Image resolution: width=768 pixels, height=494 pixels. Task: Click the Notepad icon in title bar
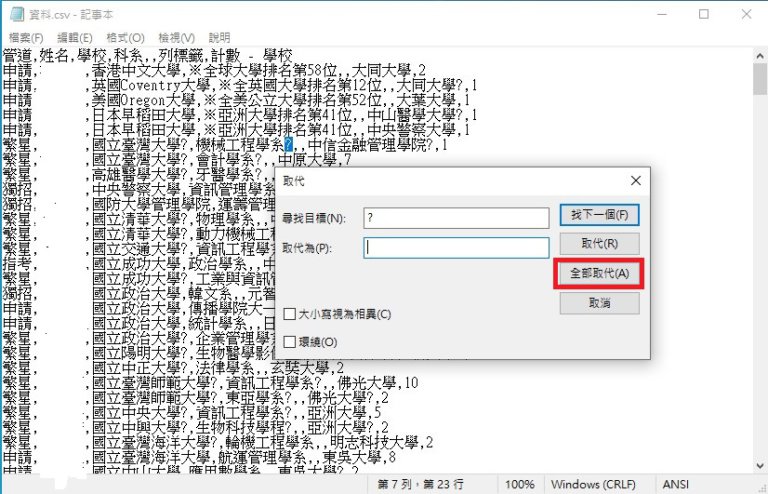point(14,14)
